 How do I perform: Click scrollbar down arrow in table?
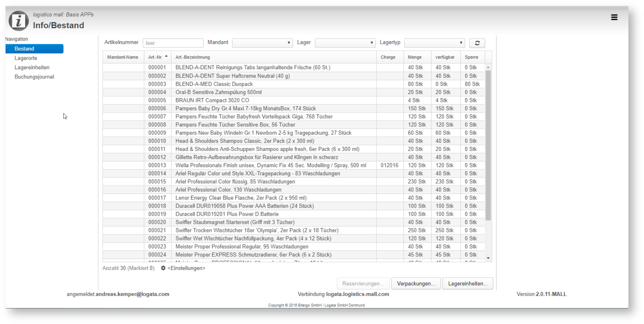[488, 258]
